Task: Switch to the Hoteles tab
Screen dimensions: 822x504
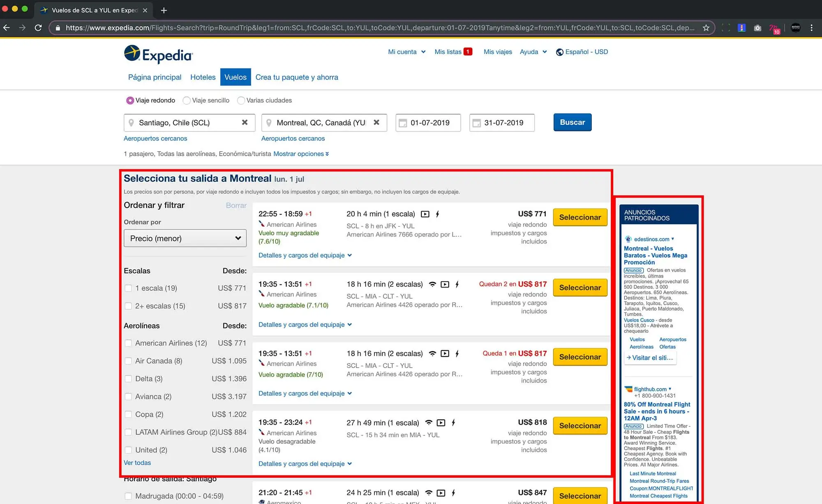Action: (203, 77)
